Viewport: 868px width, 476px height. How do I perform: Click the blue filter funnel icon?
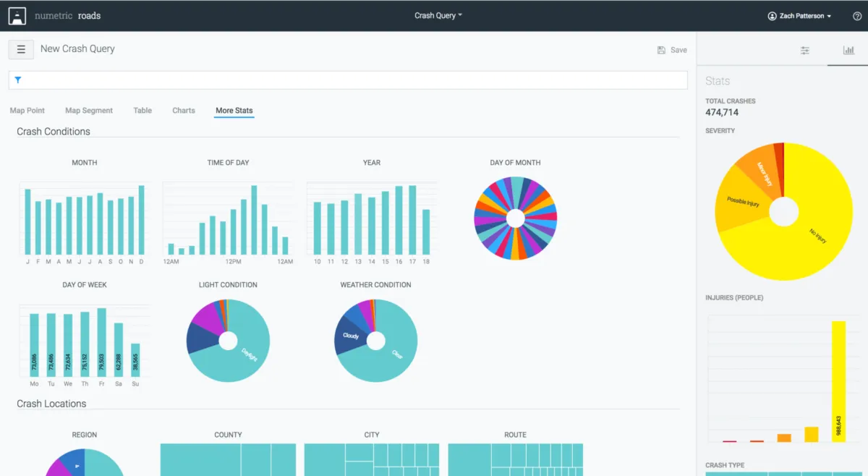[18, 80]
